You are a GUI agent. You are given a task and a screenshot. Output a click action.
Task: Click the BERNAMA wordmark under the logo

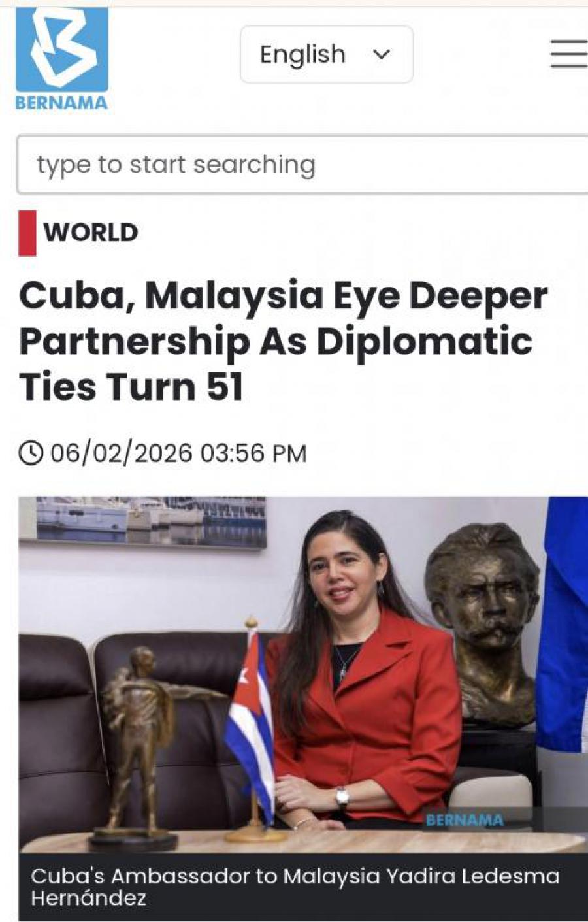[61, 103]
